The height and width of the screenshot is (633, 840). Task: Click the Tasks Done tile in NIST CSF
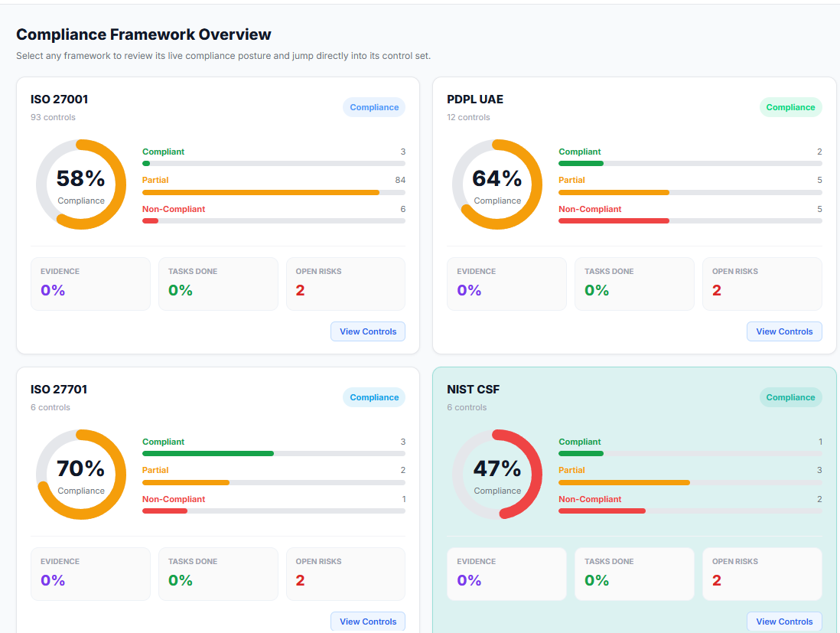[x=634, y=574]
